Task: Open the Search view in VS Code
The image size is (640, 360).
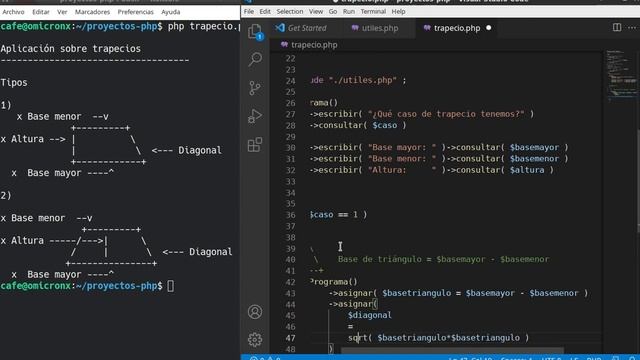Action: point(255,59)
